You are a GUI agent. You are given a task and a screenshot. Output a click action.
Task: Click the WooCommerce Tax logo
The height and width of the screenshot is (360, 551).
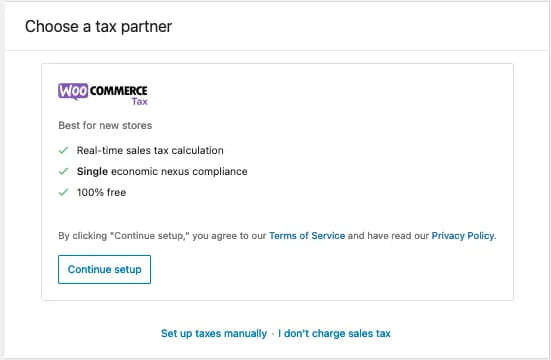click(x=103, y=94)
